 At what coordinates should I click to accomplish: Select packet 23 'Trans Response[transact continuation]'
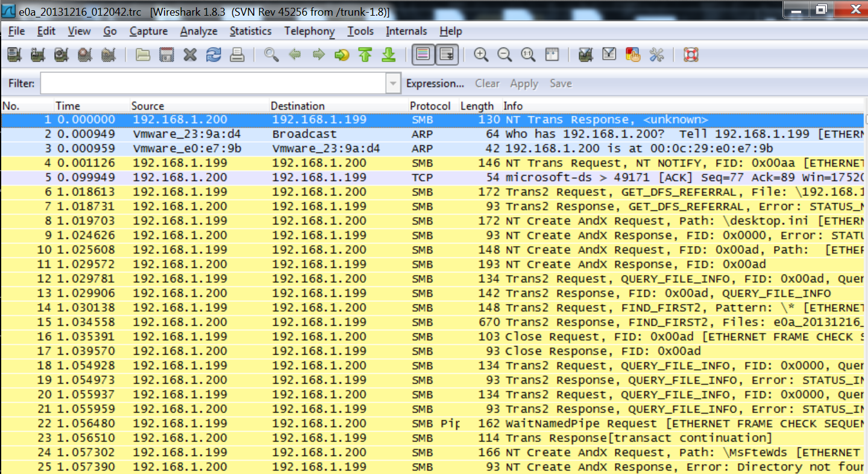(434, 438)
